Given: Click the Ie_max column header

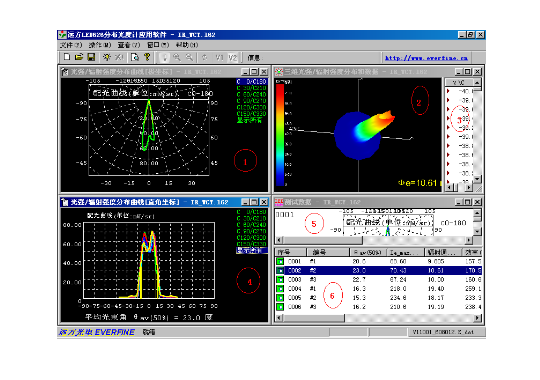Looking at the screenshot, I should click(x=406, y=252).
